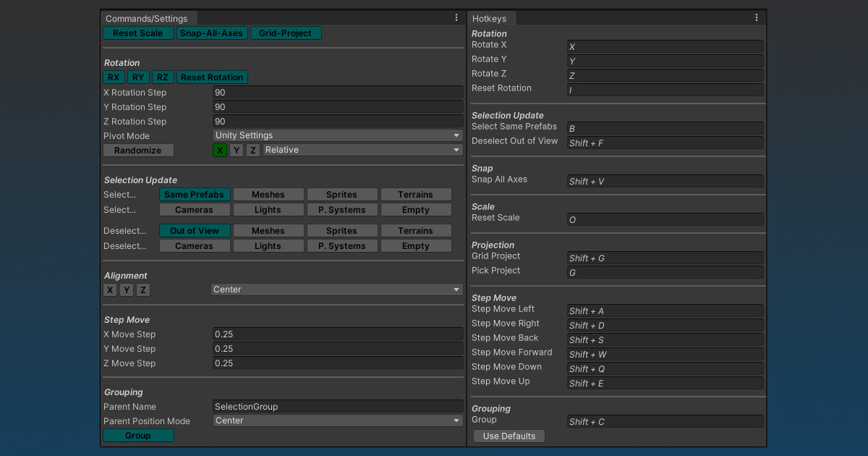The image size is (868, 456).
Task: Set Reset Scale hotkey field
Action: coord(665,219)
